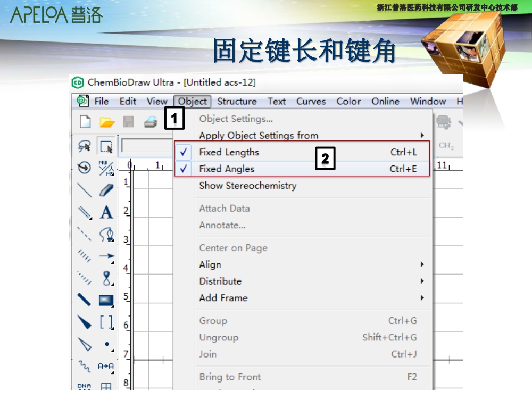Select the Hashed Wedged Bond tool

tap(84, 278)
